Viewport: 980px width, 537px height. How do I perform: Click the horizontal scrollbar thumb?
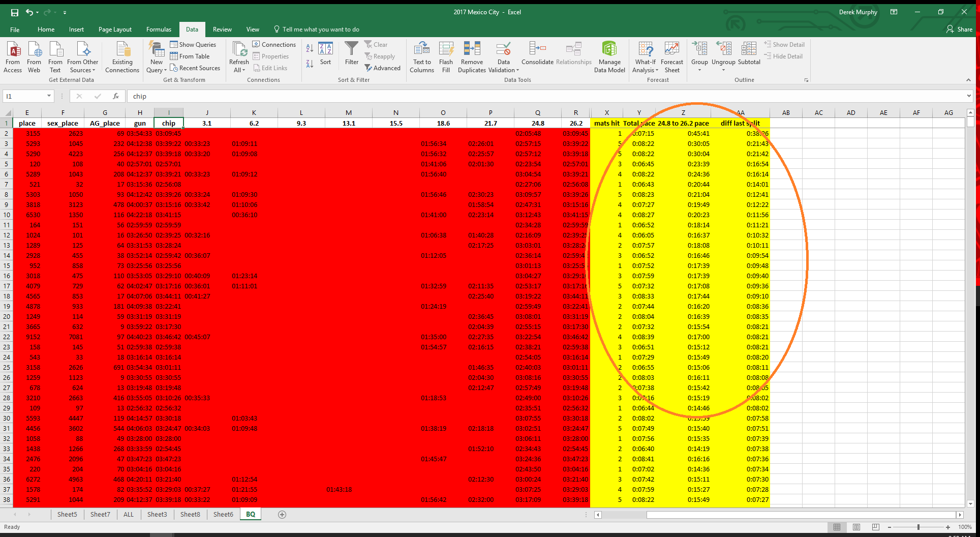[802, 515]
